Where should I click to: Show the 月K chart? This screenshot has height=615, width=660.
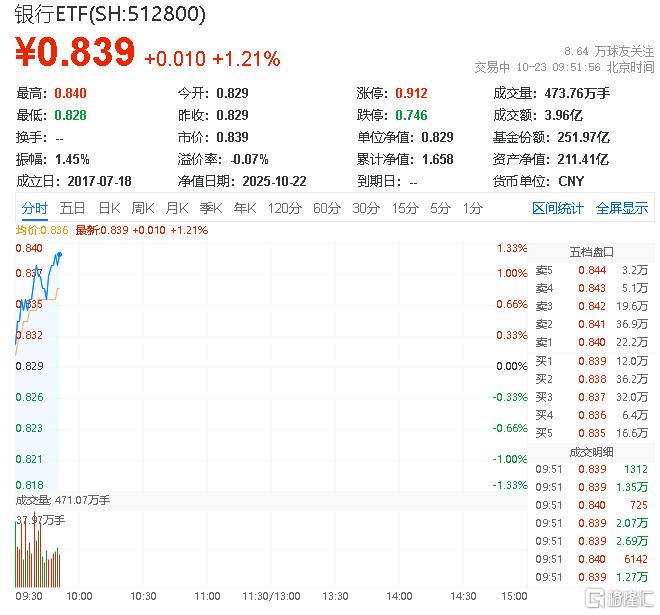(177, 208)
